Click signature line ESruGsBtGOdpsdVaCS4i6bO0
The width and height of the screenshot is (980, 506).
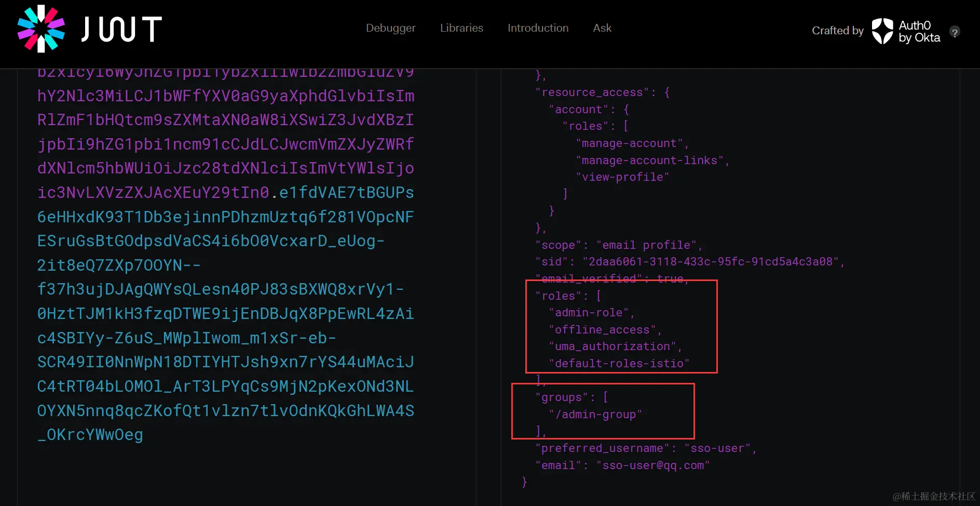tap(211, 241)
